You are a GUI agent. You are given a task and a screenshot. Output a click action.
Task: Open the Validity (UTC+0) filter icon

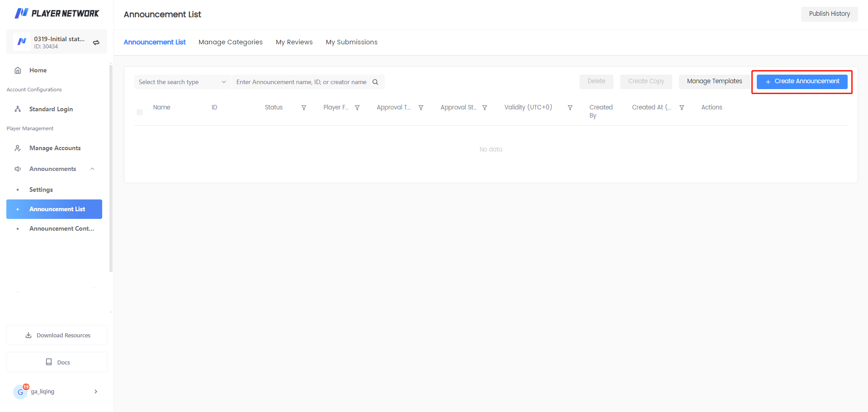coord(570,108)
